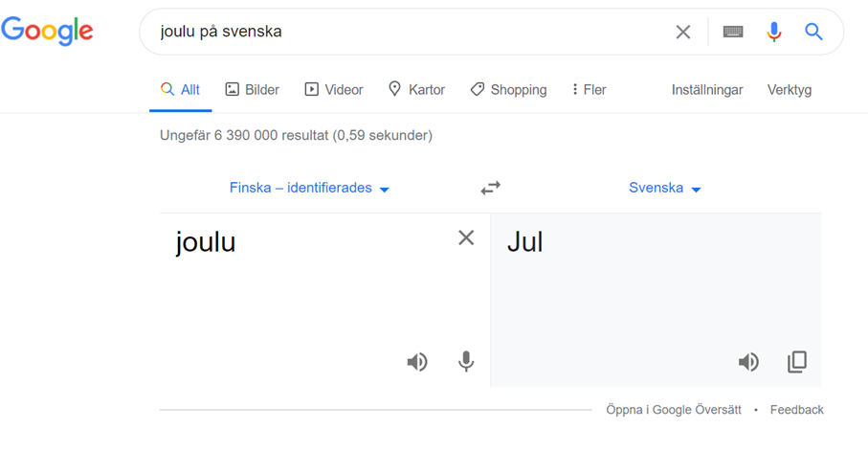
Task: Click the blue search magnifier button
Action: [813, 33]
